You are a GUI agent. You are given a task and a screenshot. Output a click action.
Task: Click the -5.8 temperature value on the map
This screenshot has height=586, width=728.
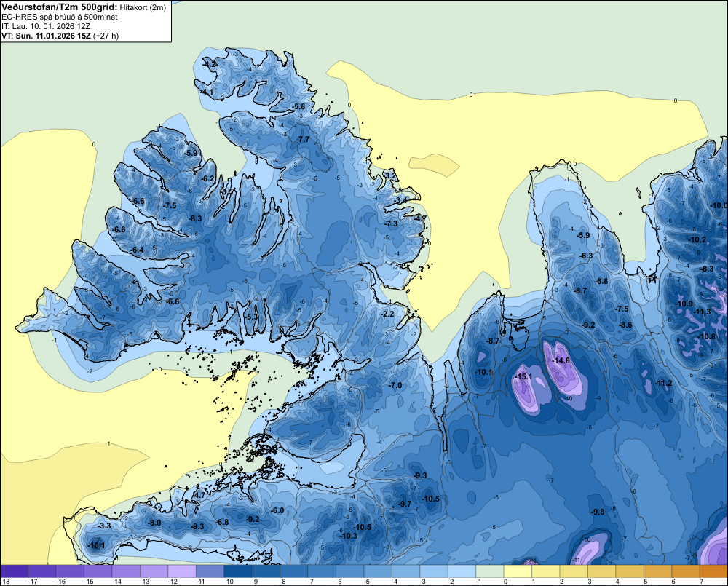[299, 106]
